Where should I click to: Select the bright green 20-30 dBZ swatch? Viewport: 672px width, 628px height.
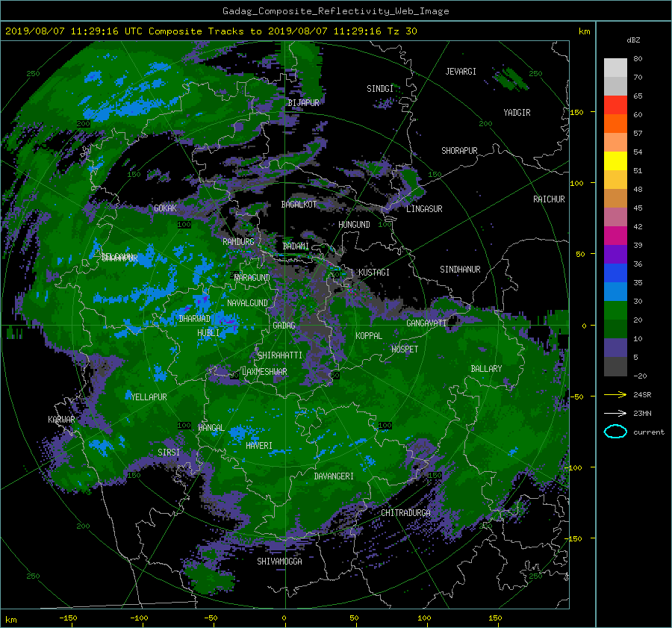615,311
